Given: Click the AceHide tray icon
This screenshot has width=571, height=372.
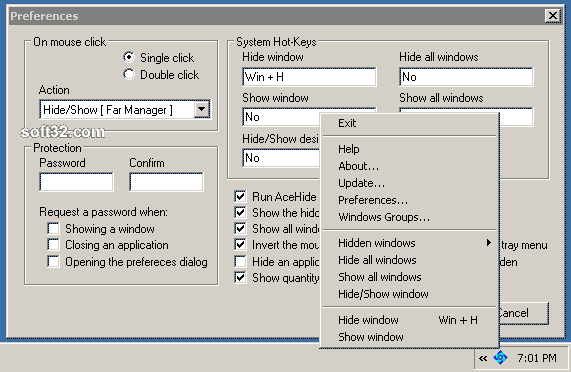Looking at the screenshot, I should point(500,358).
